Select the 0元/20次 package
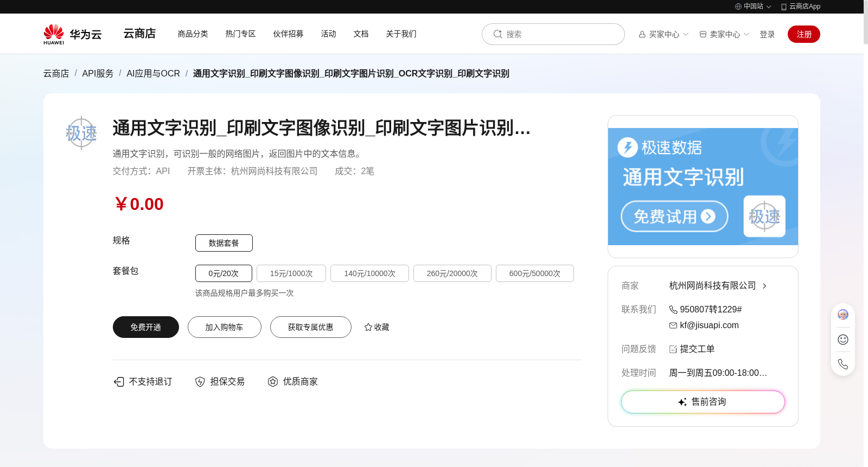 click(x=224, y=273)
